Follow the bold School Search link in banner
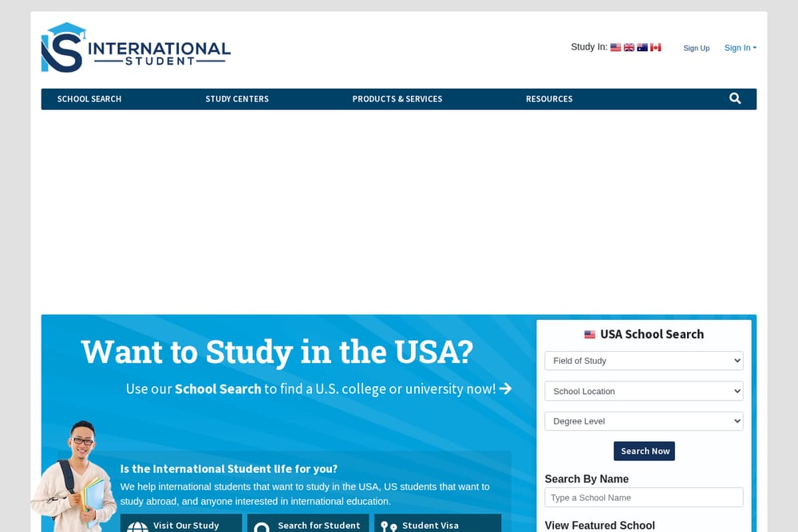Image resolution: width=798 pixels, height=532 pixels. [x=218, y=389]
